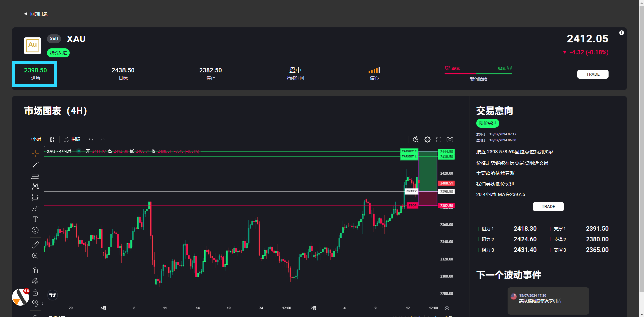
Task: Open the 美联储鲍威尔发表讲话 event card
Action: (548, 300)
